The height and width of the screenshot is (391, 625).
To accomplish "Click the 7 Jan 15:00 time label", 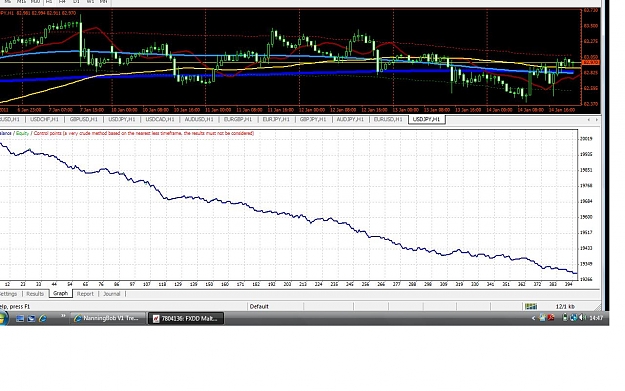I will (92, 110).
